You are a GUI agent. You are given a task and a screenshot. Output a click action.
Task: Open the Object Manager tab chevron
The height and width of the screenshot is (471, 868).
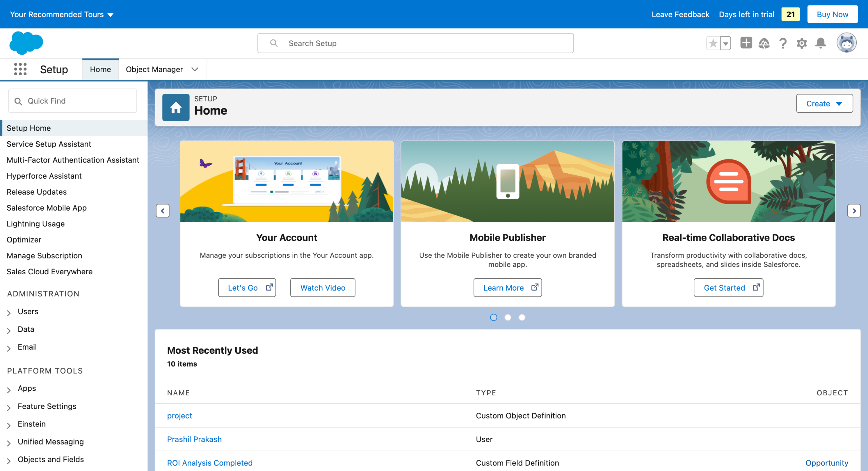pyautogui.click(x=195, y=69)
